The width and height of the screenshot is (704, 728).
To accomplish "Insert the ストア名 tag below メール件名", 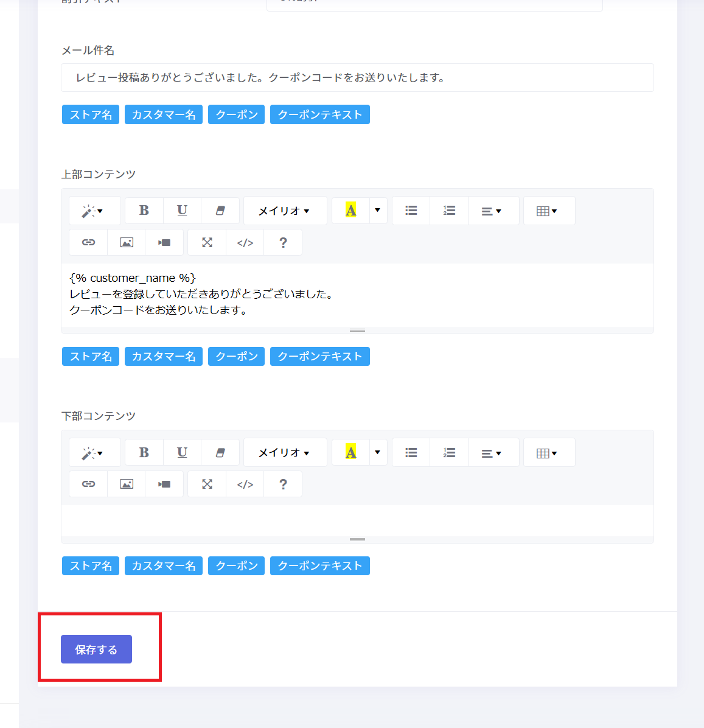I will [x=91, y=114].
